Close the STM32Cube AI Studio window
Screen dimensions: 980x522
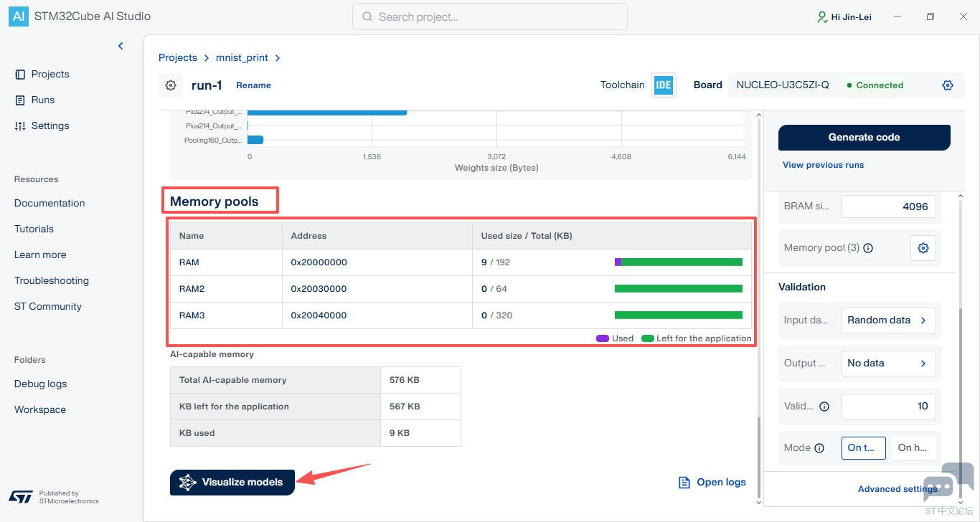pyautogui.click(x=963, y=16)
